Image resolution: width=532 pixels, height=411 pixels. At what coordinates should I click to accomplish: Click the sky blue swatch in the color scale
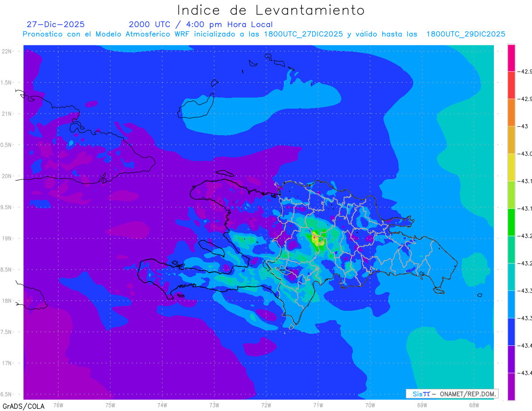click(511, 304)
